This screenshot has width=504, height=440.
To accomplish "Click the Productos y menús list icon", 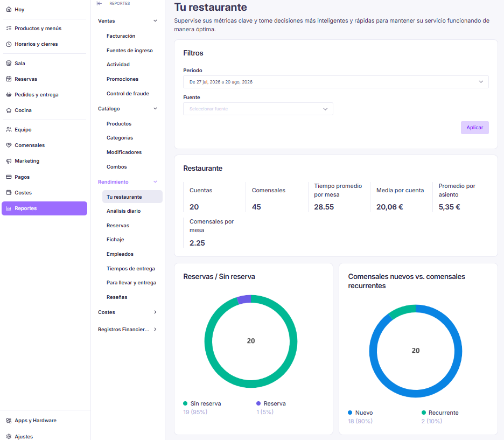I will tap(9, 29).
